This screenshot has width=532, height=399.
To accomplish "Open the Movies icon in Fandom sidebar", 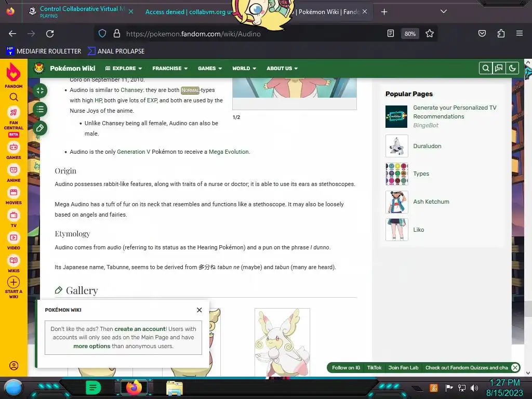I will click(x=14, y=192).
